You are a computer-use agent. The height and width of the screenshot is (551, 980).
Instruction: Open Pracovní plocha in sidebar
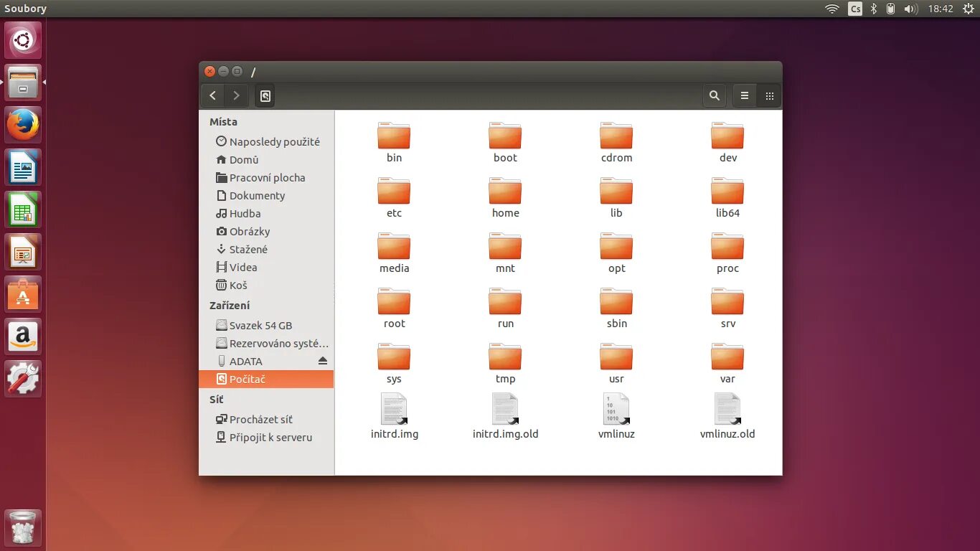point(267,178)
